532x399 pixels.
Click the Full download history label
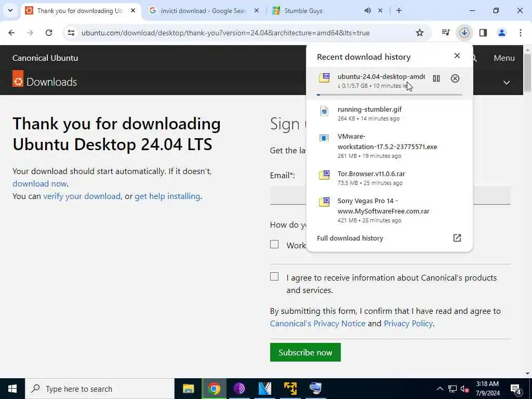tap(350, 238)
